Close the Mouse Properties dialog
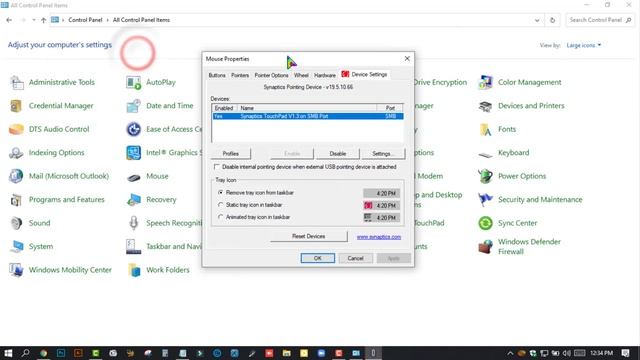Viewport: 640px width, 360px height. pos(407,59)
